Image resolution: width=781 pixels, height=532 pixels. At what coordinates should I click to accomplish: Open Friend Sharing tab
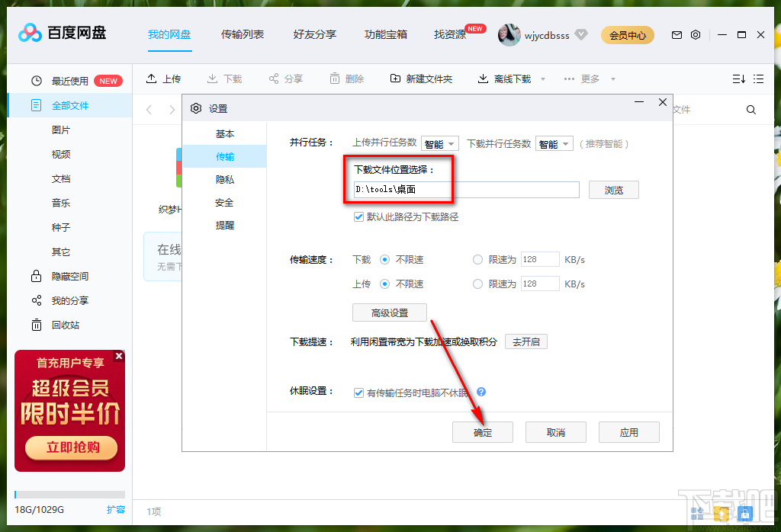[x=315, y=34]
